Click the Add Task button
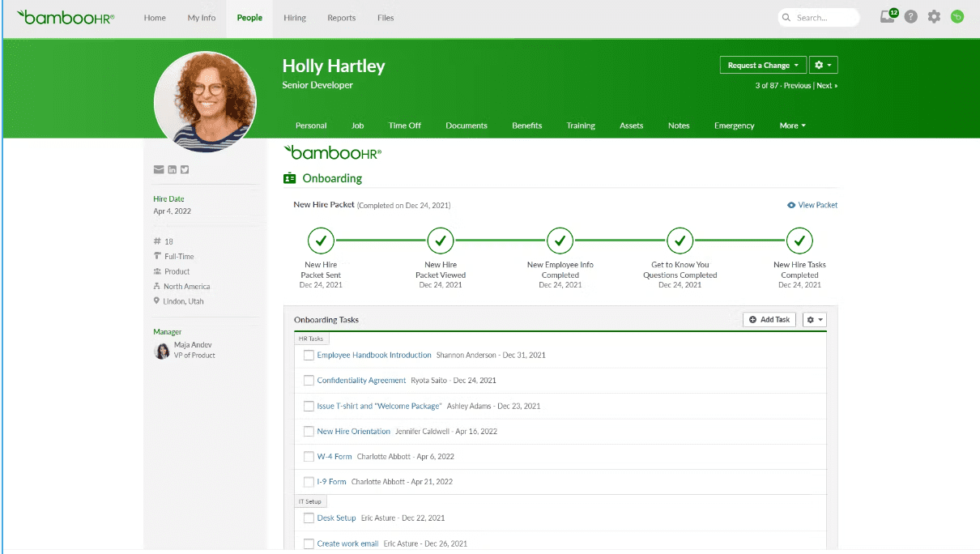This screenshot has height=554, width=980. 769,319
